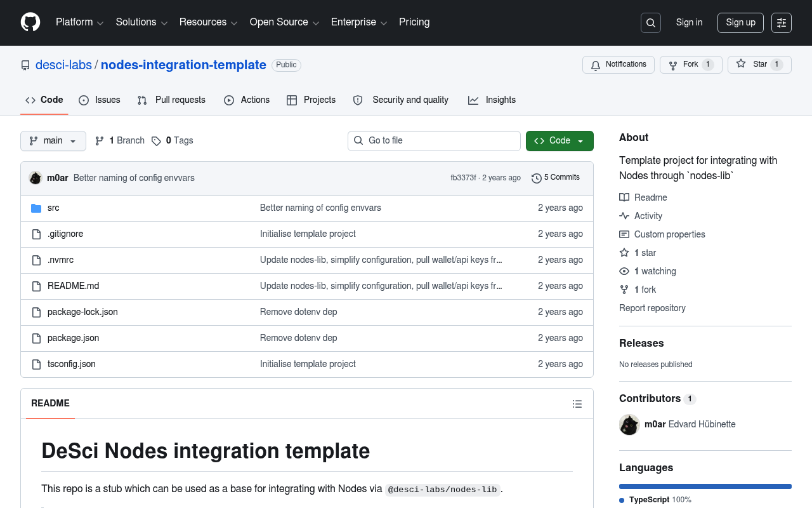Image resolution: width=812 pixels, height=508 pixels.
Task: Open commit hash fb3373f
Action: pyautogui.click(x=463, y=178)
